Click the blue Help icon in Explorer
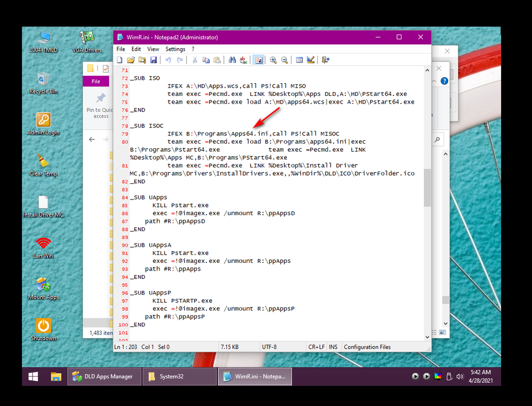 pos(444,81)
